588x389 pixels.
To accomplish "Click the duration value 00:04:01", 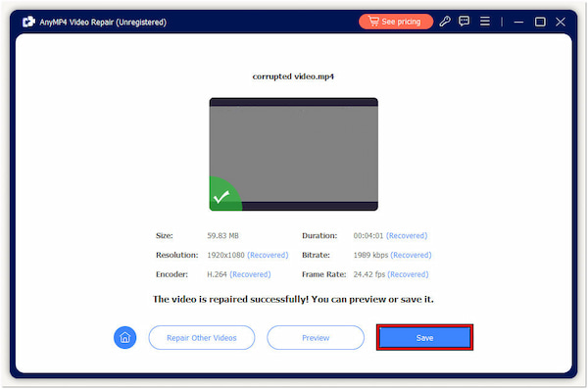I will coord(368,235).
